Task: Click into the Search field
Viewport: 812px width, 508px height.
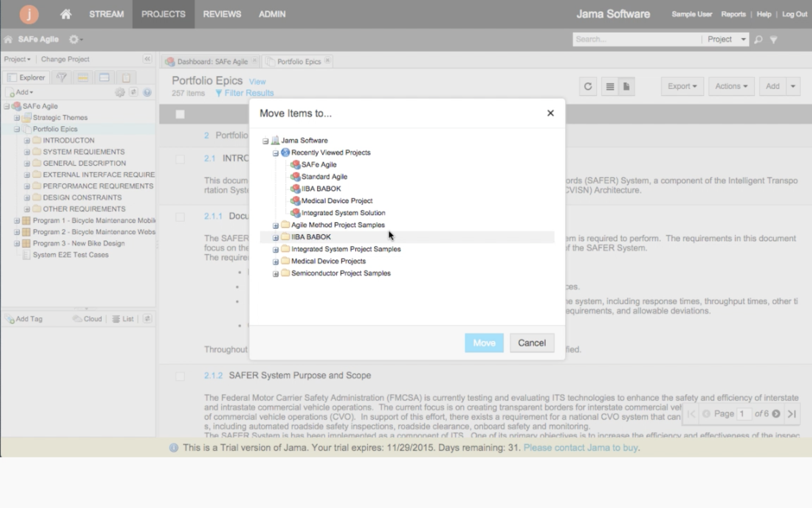Action: click(x=637, y=39)
